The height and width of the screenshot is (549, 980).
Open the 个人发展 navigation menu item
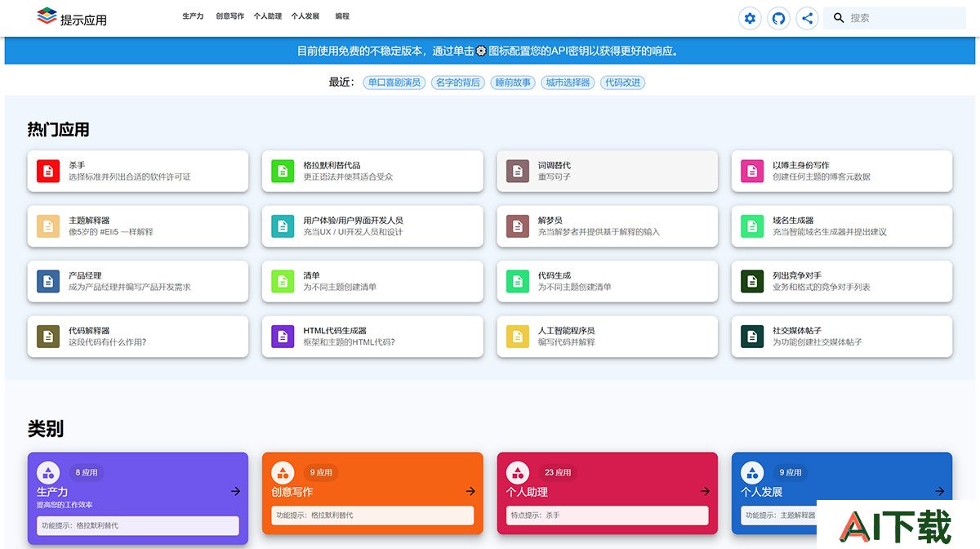tap(305, 16)
